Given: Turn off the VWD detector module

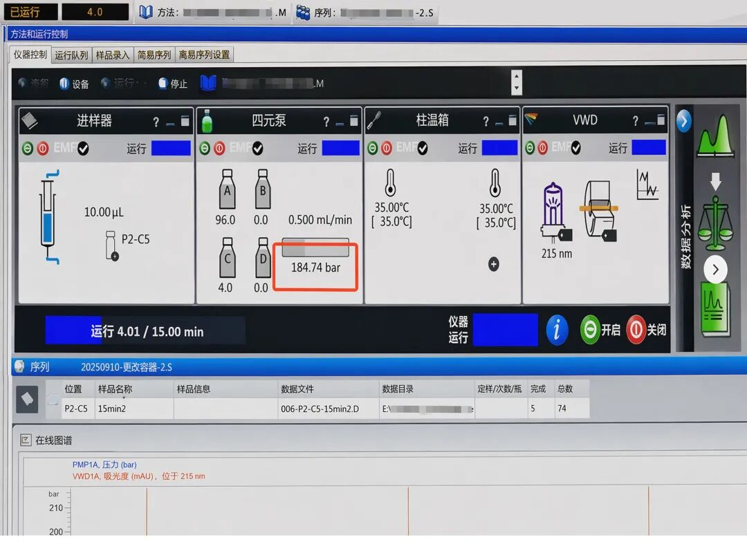Looking at the screenshot, I should 543,148.
